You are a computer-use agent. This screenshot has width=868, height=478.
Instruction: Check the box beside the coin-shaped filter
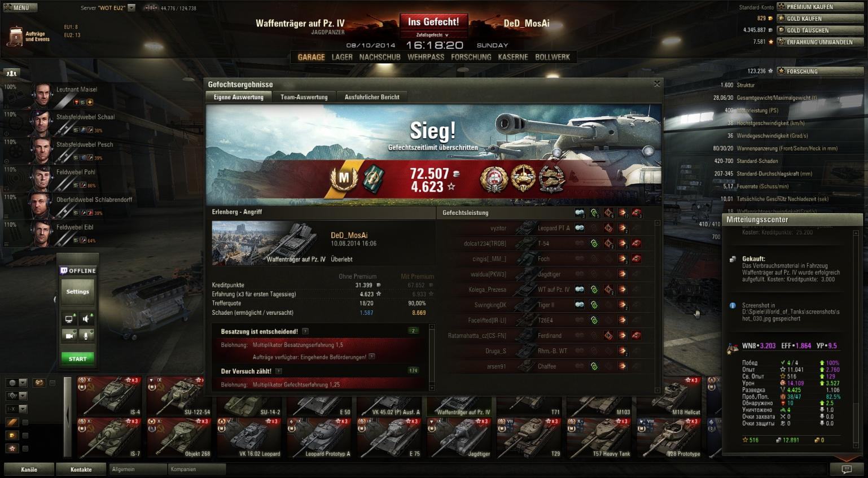tap(25, 436)
